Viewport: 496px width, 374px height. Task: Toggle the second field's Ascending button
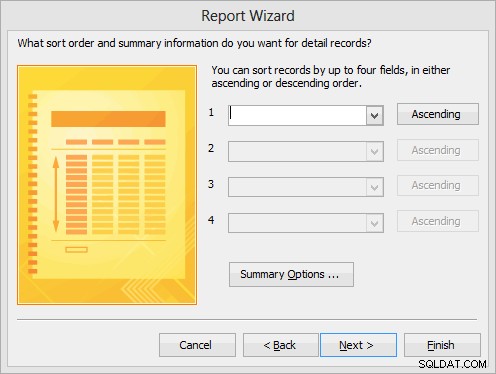(x=438, y=150)
